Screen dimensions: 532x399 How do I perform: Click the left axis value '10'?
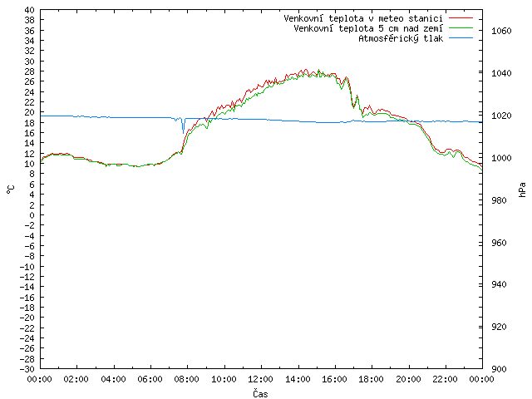click(x=30, y=164)
